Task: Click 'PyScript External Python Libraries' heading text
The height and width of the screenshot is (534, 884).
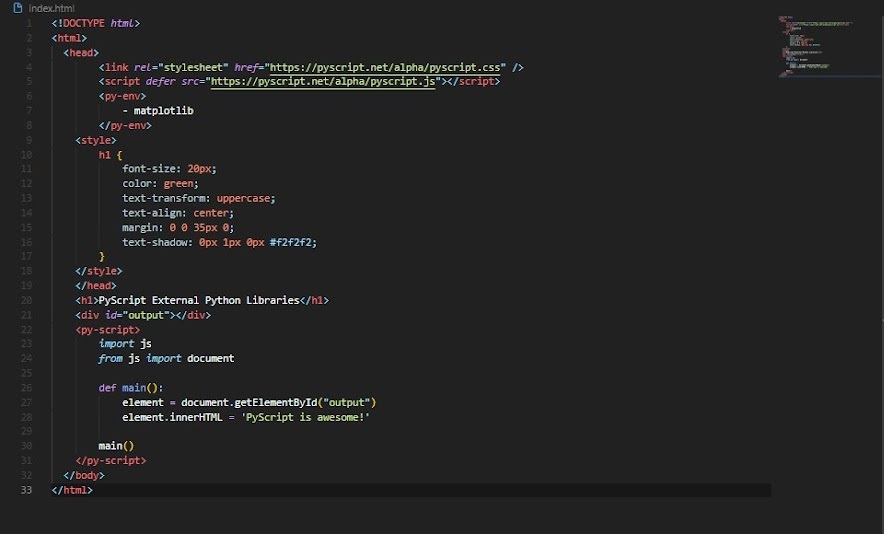Action: 199,300
